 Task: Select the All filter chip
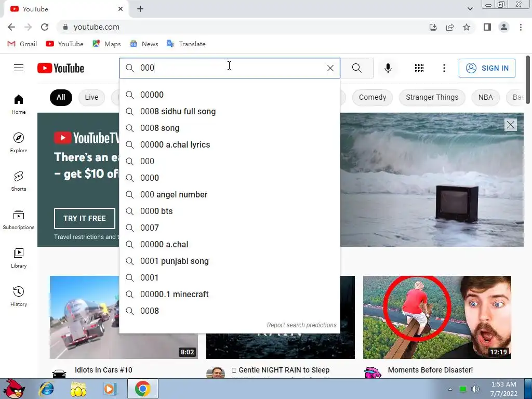tap(61, 97)
